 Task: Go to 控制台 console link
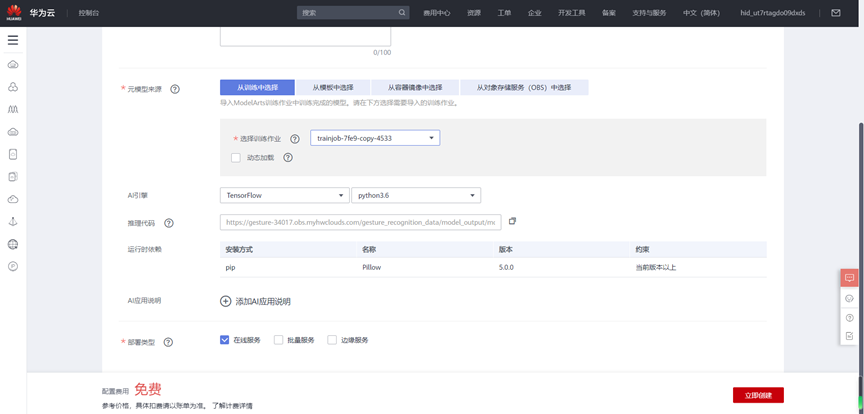(89, 13)
